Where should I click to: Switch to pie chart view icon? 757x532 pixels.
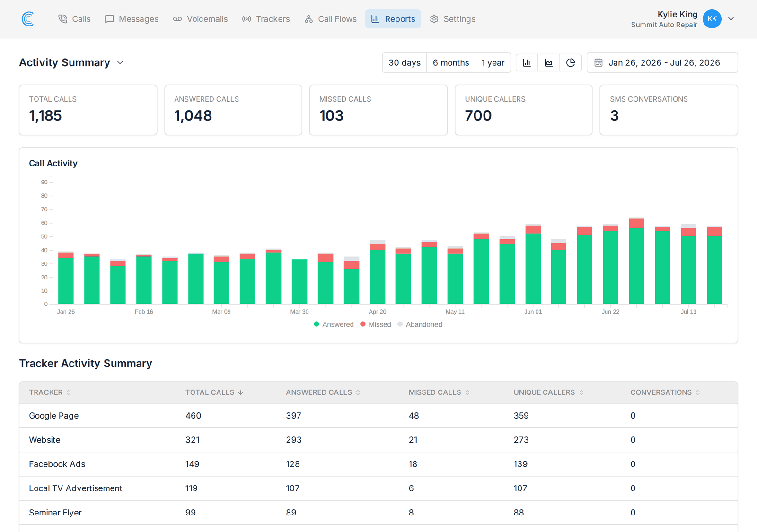[571, 62]
